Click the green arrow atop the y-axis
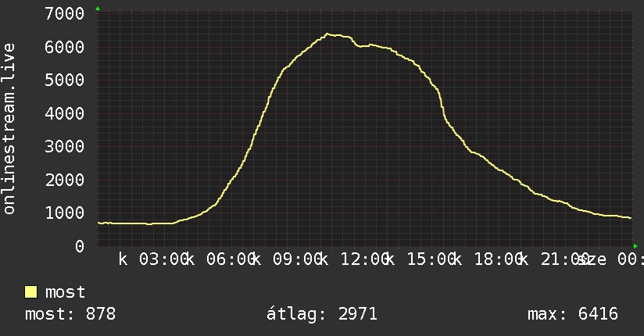Viewport: 644px width, 336px height. (98, 9)
